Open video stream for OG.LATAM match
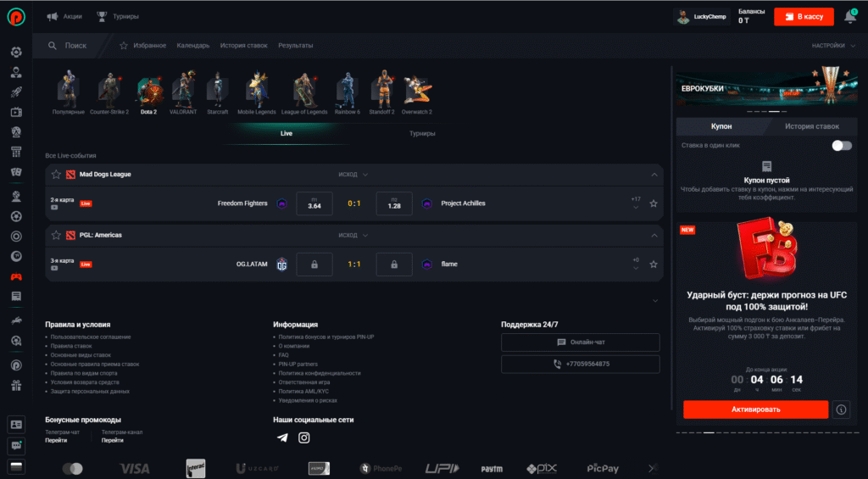The height and width of the screenshot is (479, 868). [54, 268]
